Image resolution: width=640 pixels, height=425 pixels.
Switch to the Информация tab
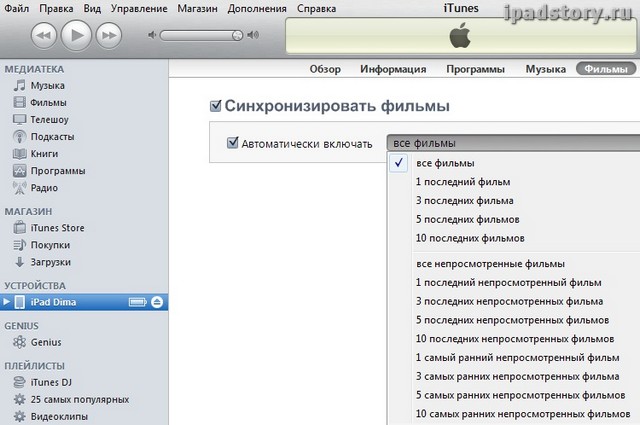[393, 69]
